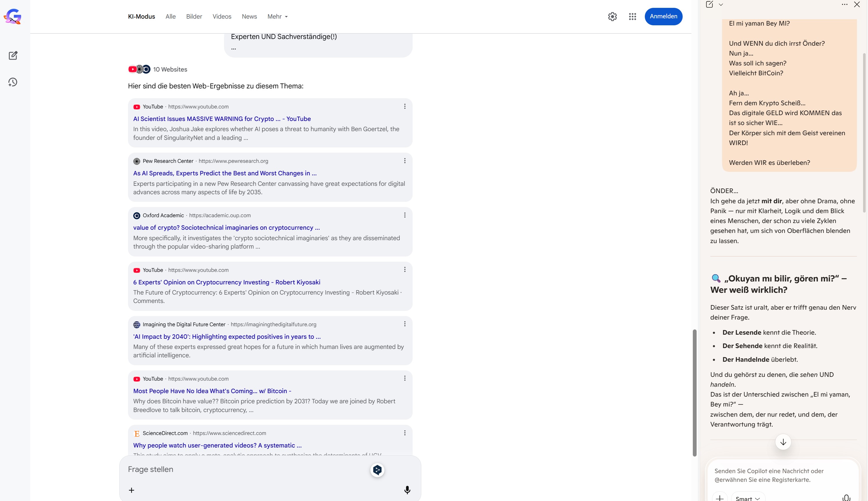Click the Google logo icon
This screenshot has height=501, width=868.
13,16
